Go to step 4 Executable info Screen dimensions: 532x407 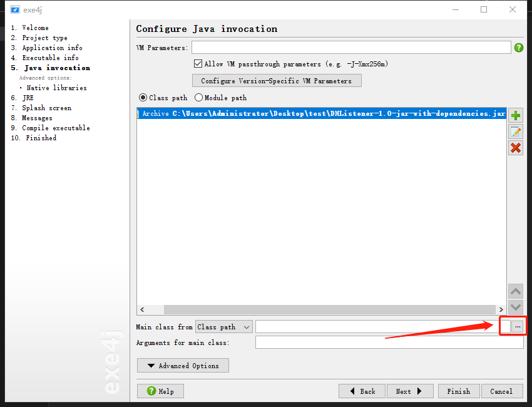(44, 58)
